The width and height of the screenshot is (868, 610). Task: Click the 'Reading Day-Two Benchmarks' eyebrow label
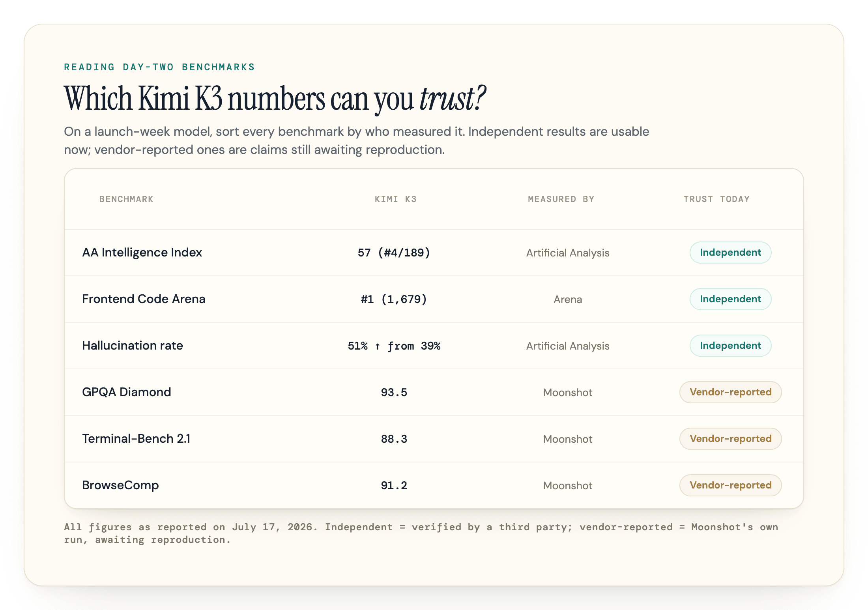159,67
